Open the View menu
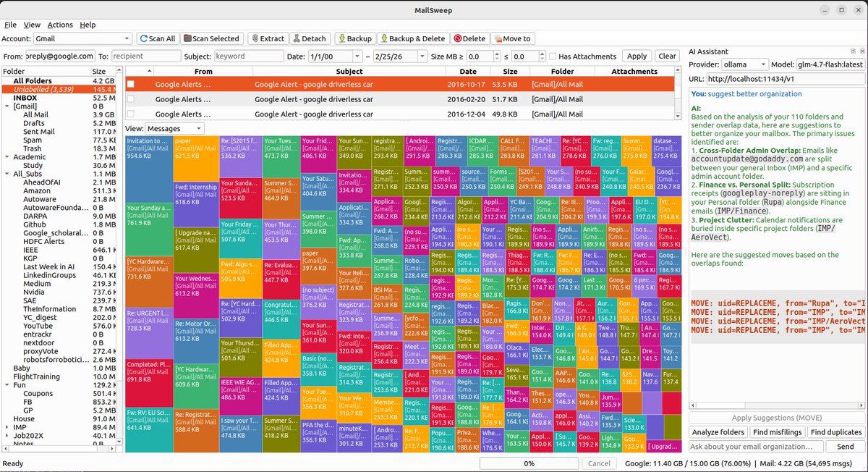The width and height of the screenshot is (868, 472). [32, 25]
